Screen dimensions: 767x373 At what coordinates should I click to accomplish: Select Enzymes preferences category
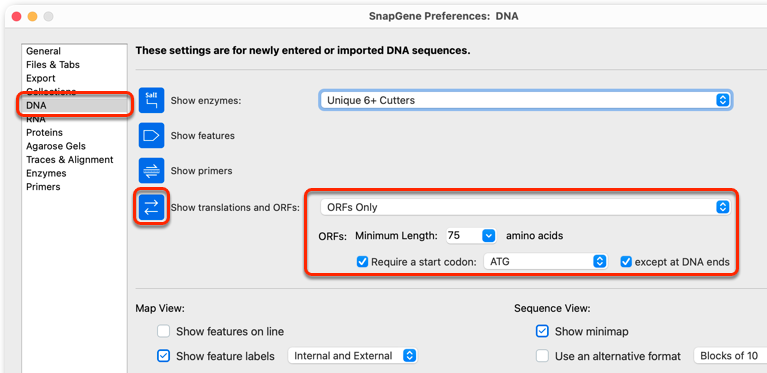click(x=74, y=174)
